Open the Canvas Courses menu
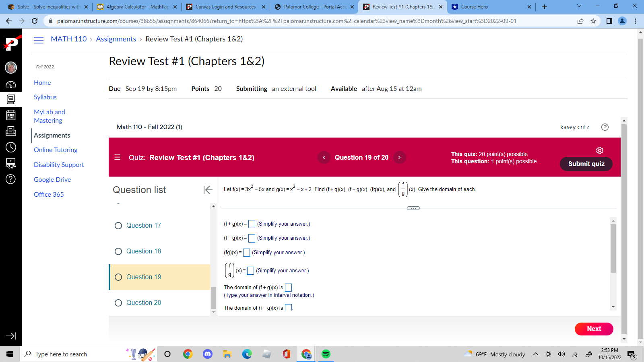 tap(11, 99)
